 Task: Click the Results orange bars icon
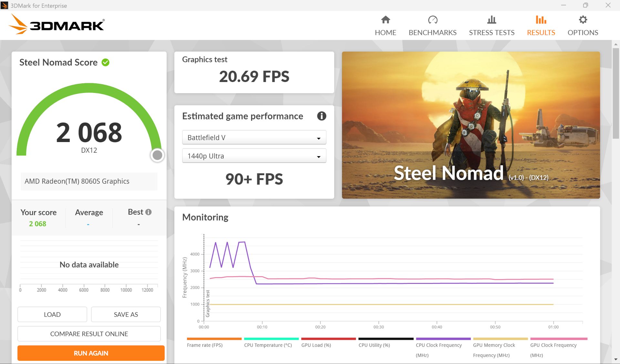point(541,20)
